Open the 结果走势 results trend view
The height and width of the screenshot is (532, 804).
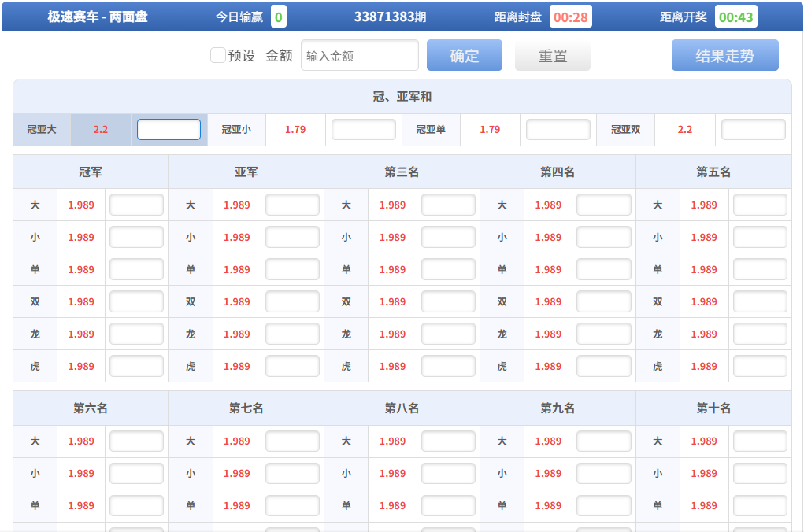click(x=724, y=55)
